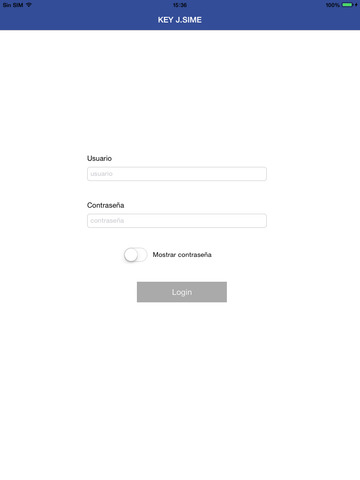Click the right end of the Usuario field
This screenshot has width=360, height=480.
(x=260, y=174)
